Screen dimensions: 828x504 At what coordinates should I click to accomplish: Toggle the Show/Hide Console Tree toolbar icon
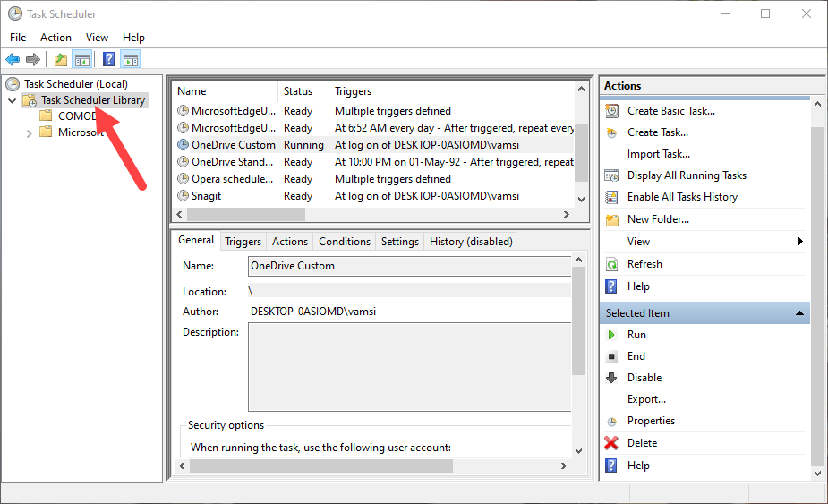[x=81, y=60]
